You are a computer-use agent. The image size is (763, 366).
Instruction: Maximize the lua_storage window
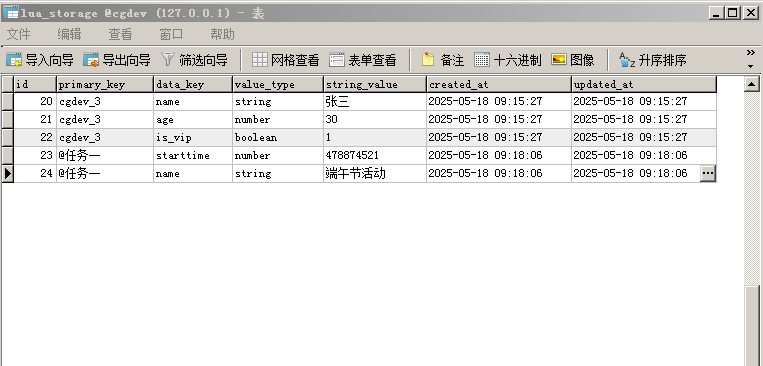pos(732,13)
